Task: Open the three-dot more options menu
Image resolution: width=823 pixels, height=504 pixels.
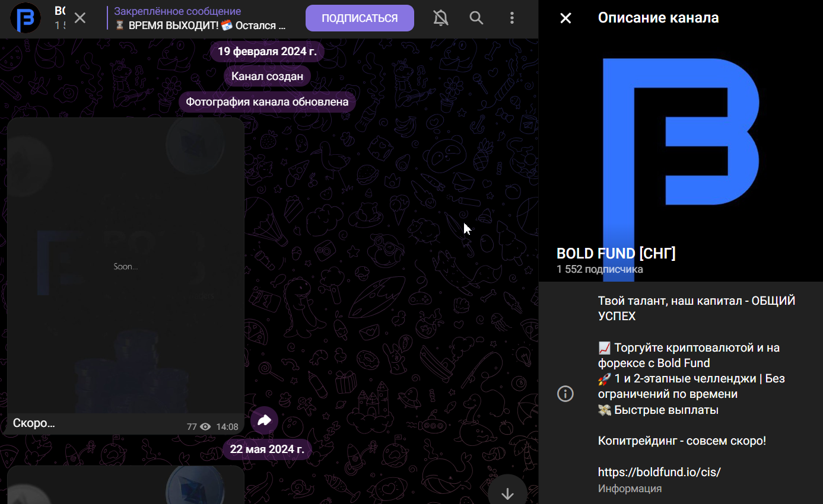Action: coord(512,18)
